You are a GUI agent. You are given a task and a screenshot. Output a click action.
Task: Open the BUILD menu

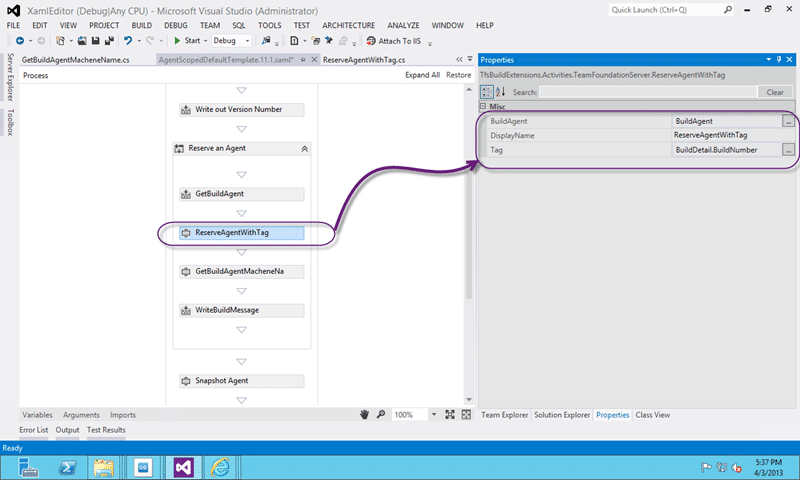pyautogui.click(x=141, y=26)
